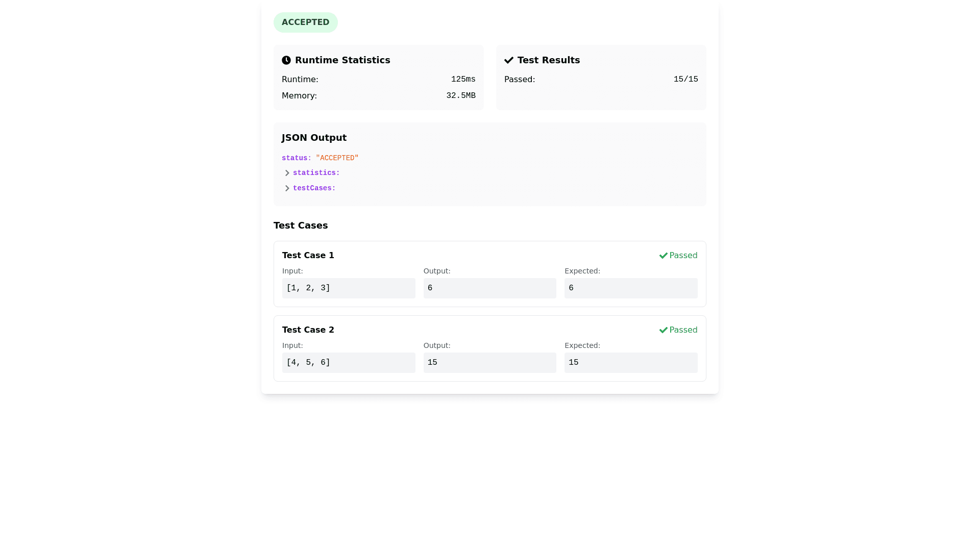Click the testCases key in JSON tree
This screenshot has height=551, width=980.
(314, 188)
